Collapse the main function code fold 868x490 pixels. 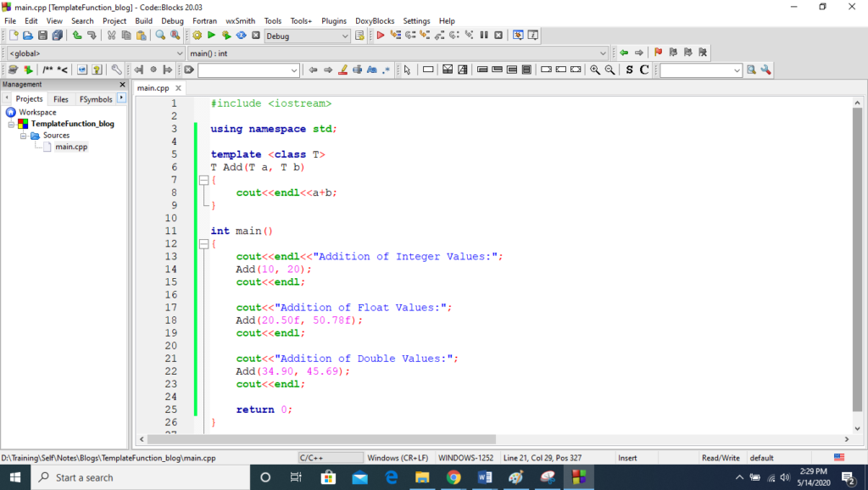(x=201, y=243)
